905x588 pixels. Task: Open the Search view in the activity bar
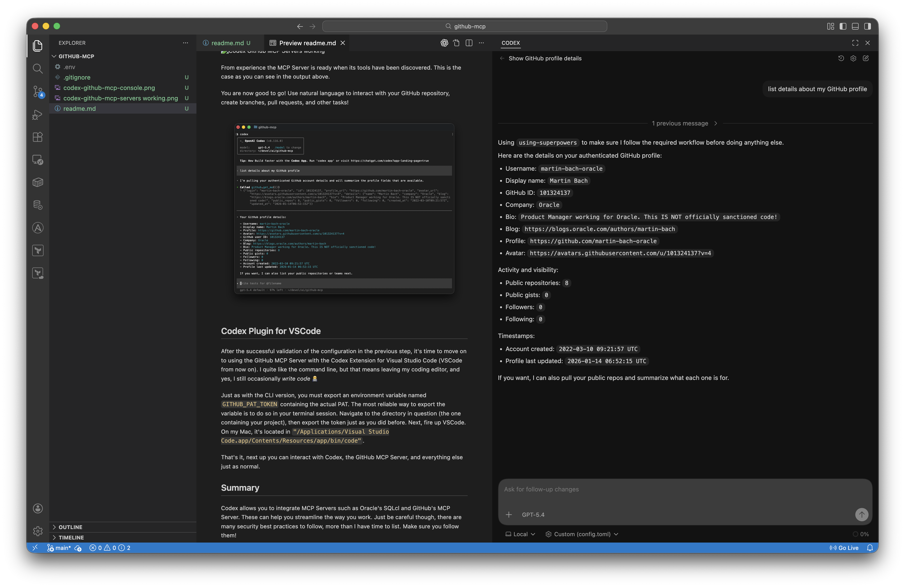coord(38,68)
